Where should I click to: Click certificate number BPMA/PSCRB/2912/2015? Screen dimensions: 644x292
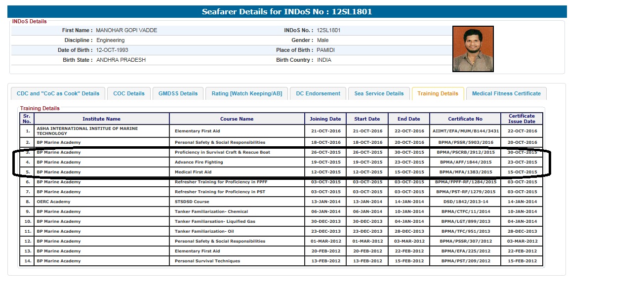[465, 152]
